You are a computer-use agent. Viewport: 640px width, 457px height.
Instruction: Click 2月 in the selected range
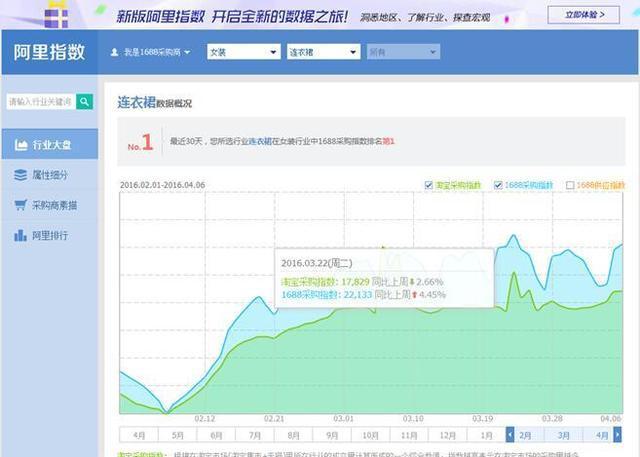pyautogui.click(x=525, y=435)
